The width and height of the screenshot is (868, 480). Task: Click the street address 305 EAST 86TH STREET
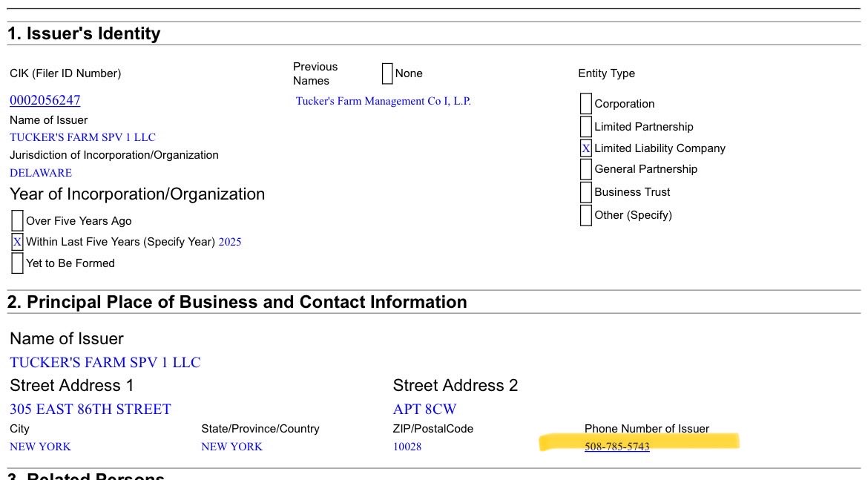pos(89,409)
